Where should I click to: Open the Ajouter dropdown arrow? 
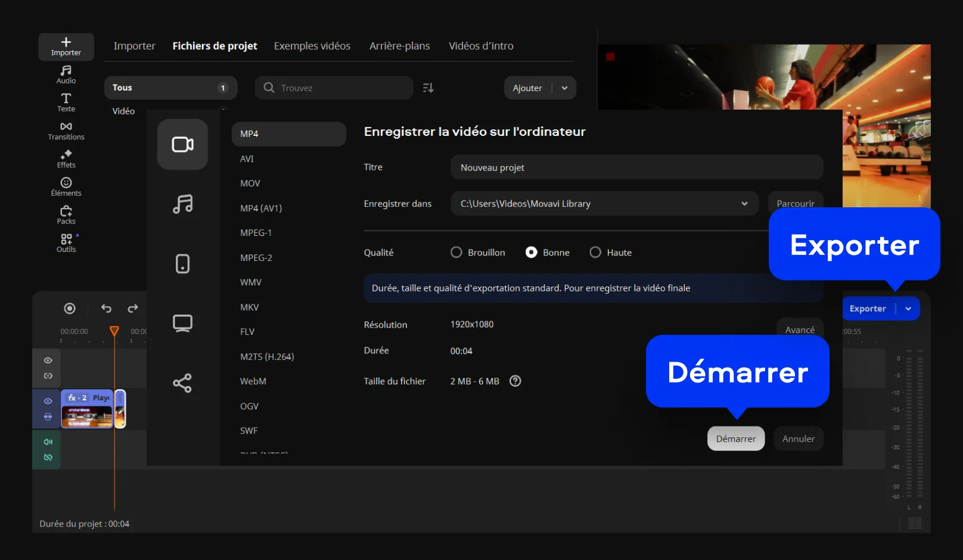coord(564,88)
